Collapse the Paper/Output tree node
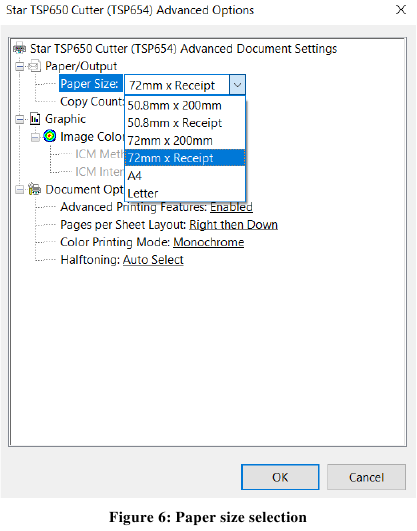Viewport: 417px width, 531px height. tap(20, 66)
